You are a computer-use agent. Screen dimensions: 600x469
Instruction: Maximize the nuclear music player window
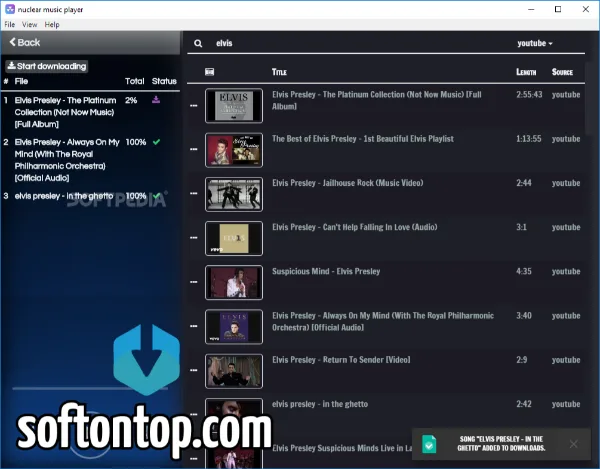[x=558, y=9]
